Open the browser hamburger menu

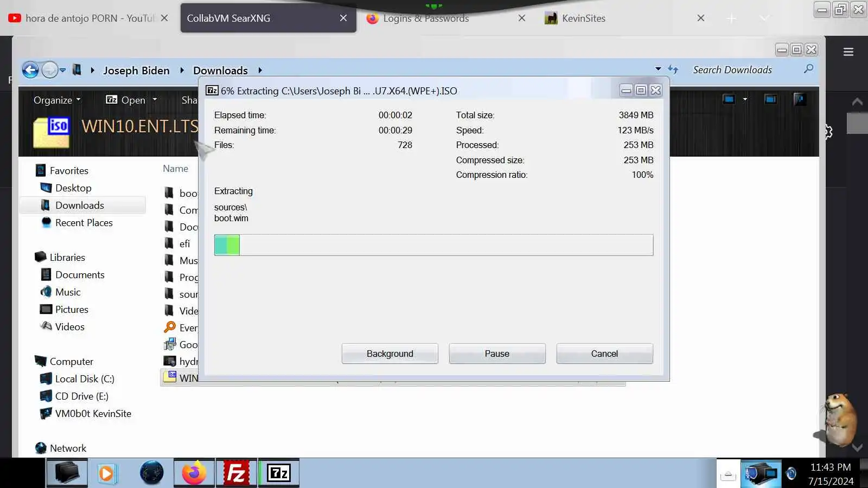(x=848, y=52)
